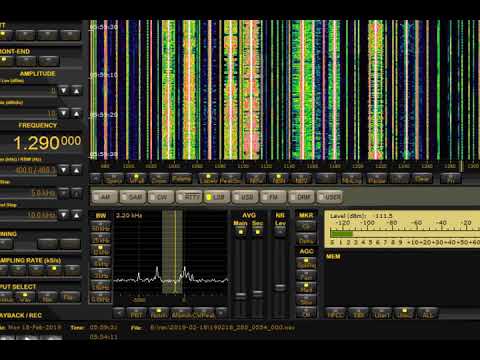Set AGC to Fast
The image size is (480, 360).
coord(306,275)
